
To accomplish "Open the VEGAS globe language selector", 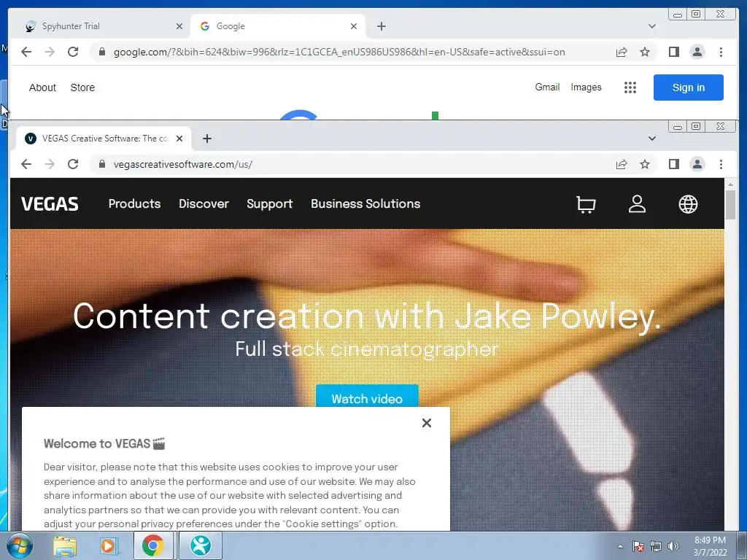I will click(x=688, y=204).
